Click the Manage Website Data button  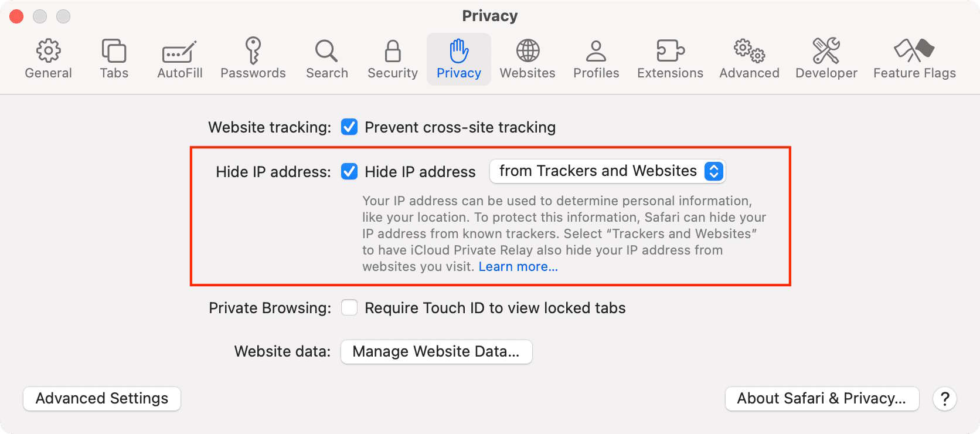tap(436, 351)
